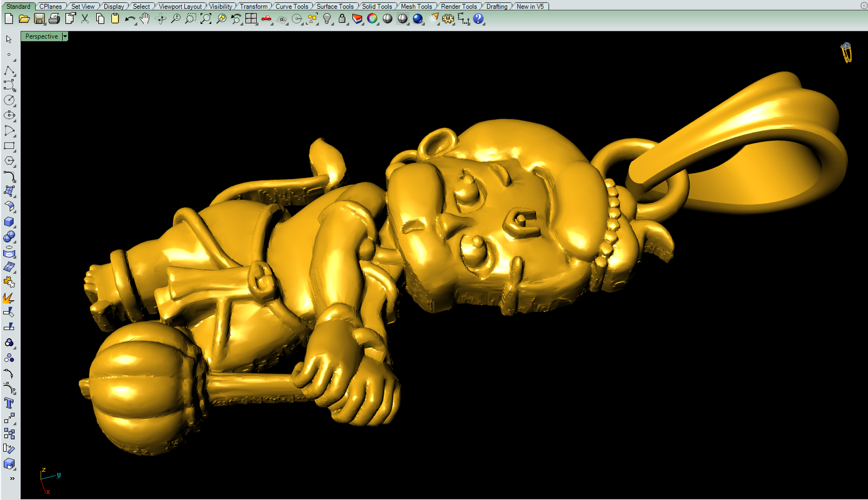868x500 pixels.
Task: Click the Zoom Extents icon
Action: pos(206,19)
